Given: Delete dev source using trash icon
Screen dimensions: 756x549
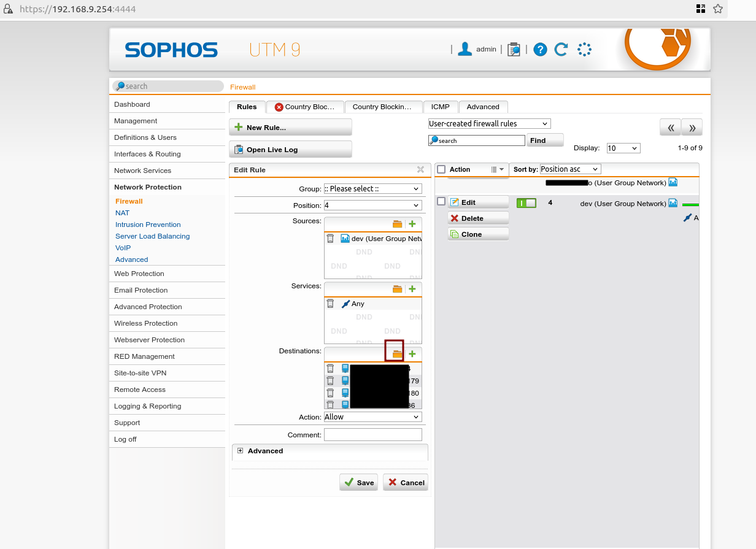Looking at the screenshot, I should [330, 239].
